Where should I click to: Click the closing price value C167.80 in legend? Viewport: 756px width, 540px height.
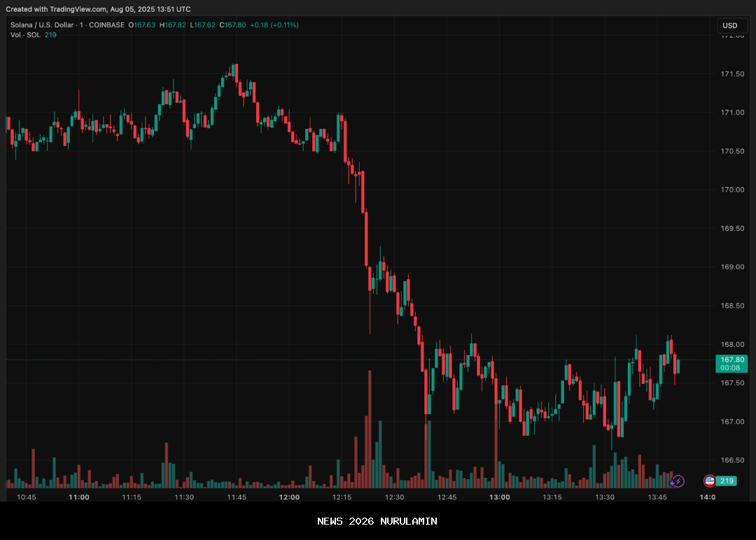click(x=233, y=25)
